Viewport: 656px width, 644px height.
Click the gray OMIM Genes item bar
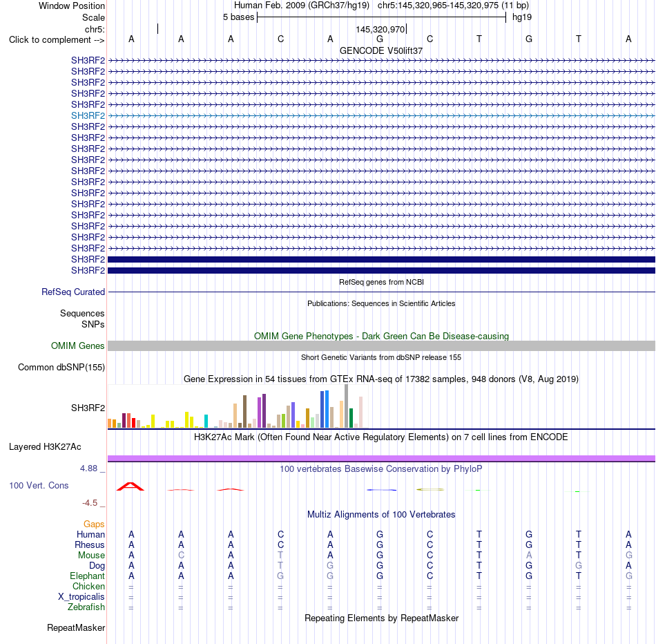[381, 346]
